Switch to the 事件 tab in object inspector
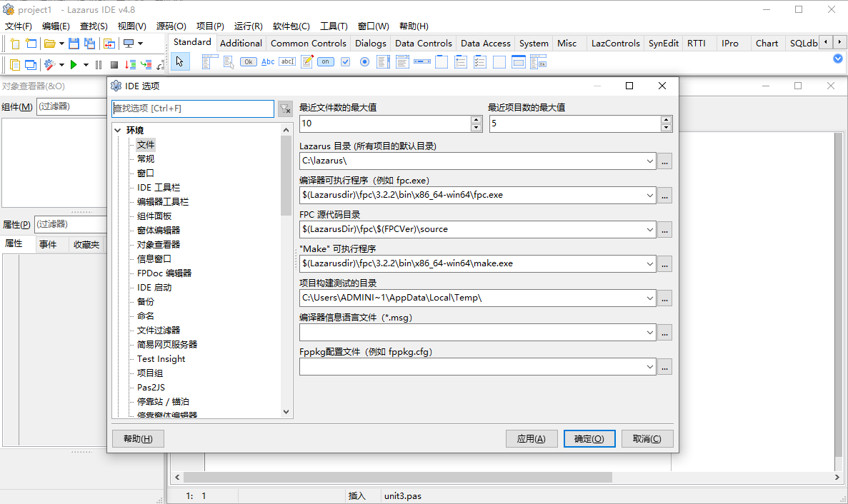 coord(48,245)
